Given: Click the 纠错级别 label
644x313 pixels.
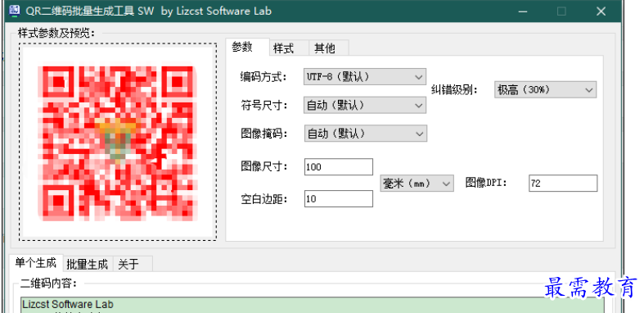Looking at the screenshot, I should (455, 89).
